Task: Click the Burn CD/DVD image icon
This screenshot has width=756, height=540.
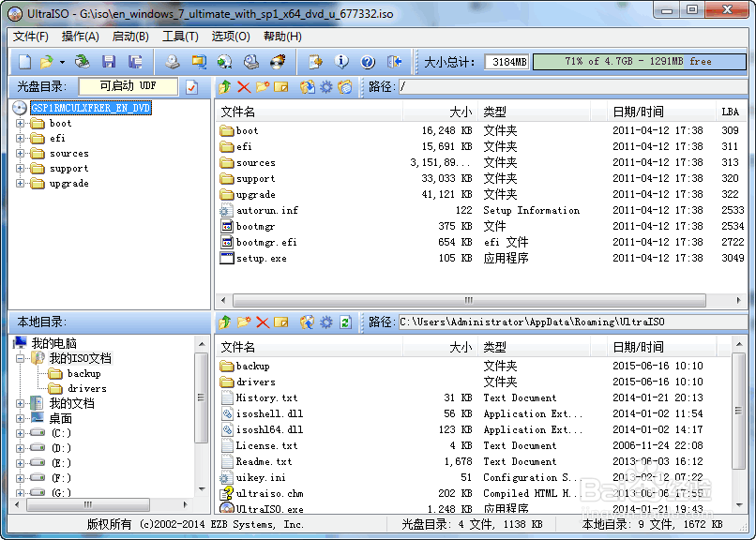Action: 278,62
